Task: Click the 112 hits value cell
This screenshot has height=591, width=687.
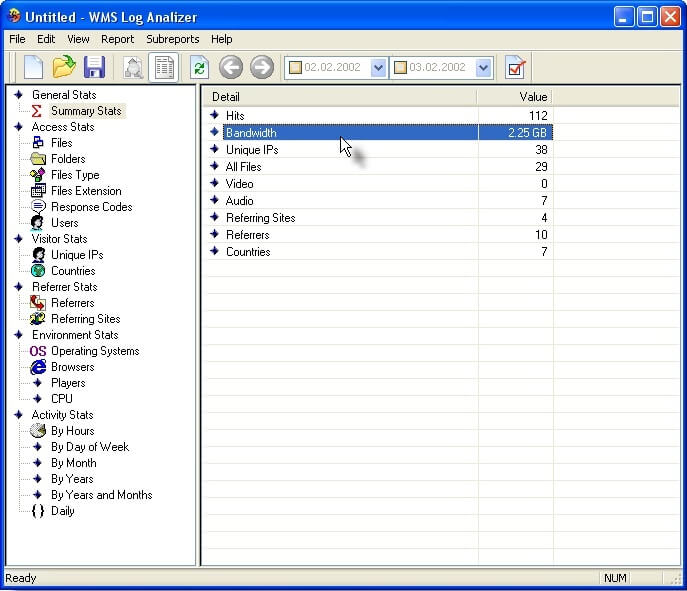Action: (x=516, y=116)
